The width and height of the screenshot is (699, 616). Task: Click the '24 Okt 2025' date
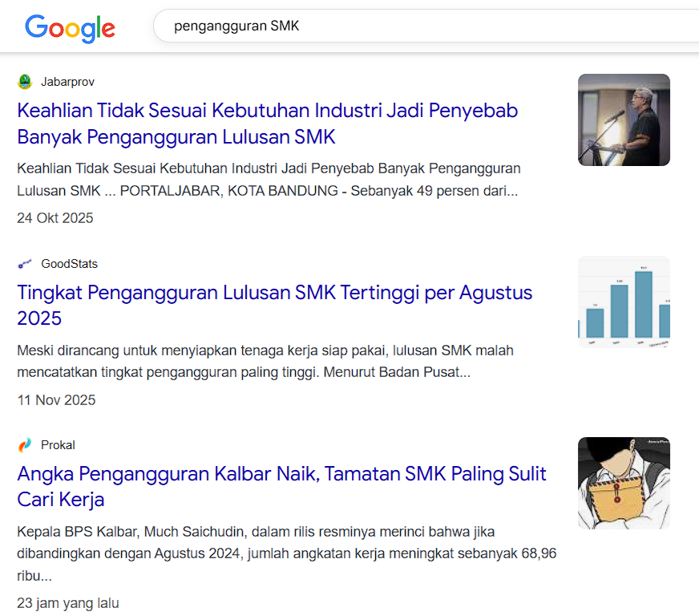click(x=55, y=218)
